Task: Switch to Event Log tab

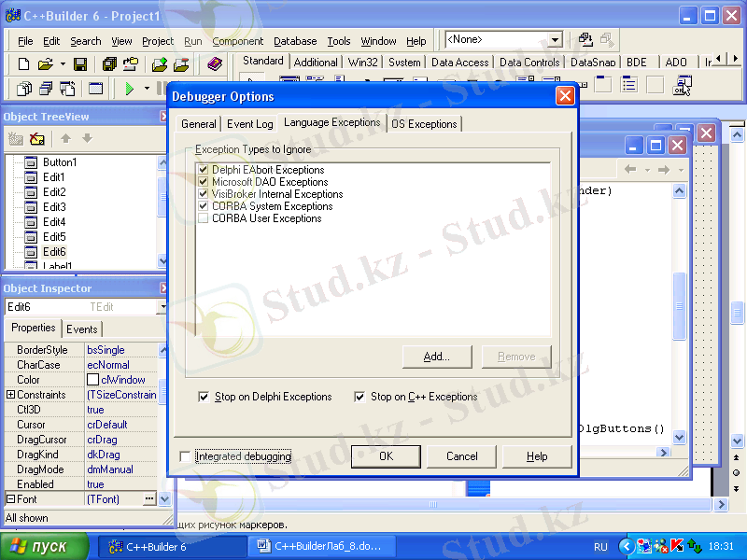Action: point(249,124)
